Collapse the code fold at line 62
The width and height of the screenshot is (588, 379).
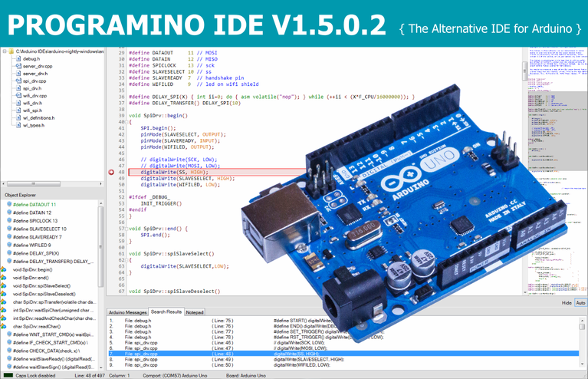pyautogui.click(x=126, y=260)
